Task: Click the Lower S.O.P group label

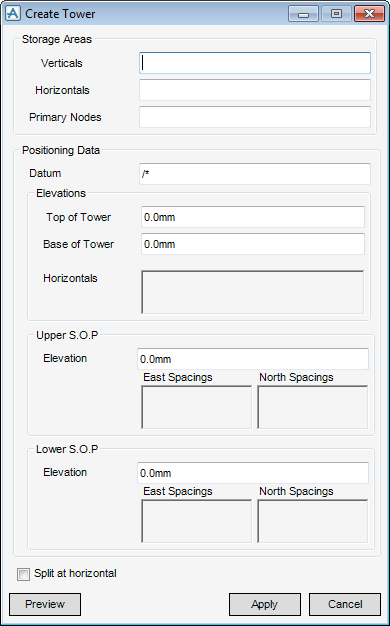Action: (67, 449)
